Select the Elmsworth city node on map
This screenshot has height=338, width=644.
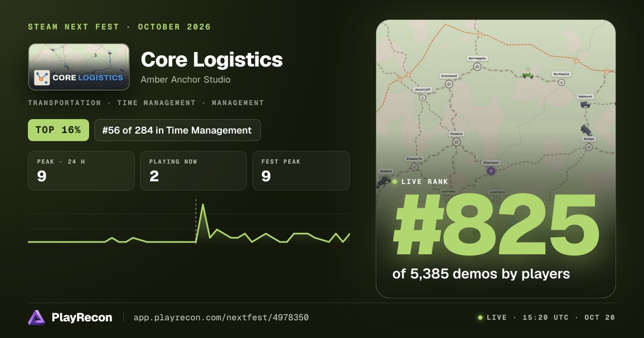click(x=414, y=167)
